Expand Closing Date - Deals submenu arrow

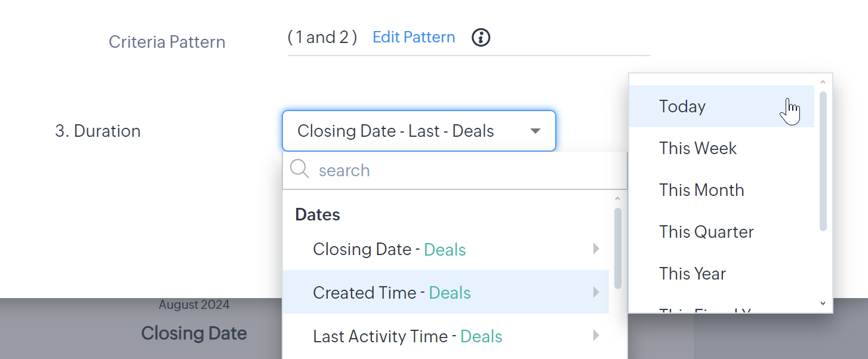point(596,248)
